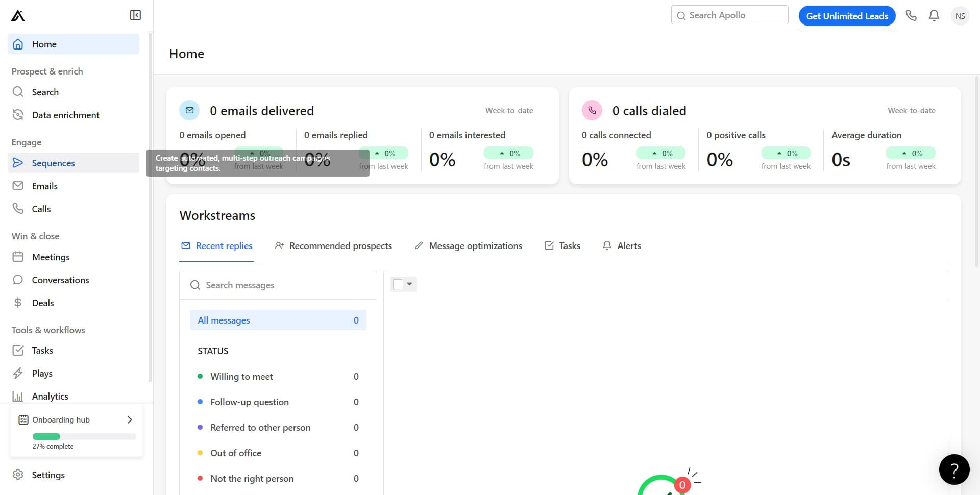
Task: Tick the select-all messages checkbox
Action: (x=398, y=284)
